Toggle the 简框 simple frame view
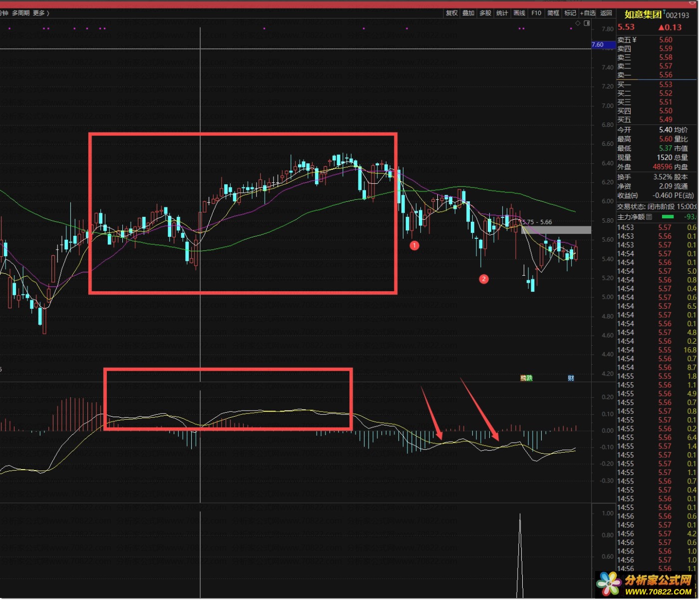The height and width of the screenshot is (600, 700). click(553, 13)
